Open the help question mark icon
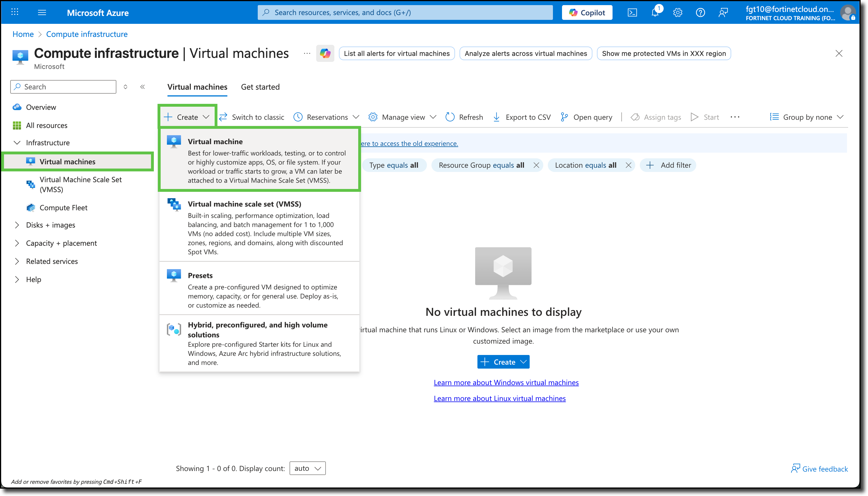This screenshot has width=868, height=496. (x=701, y=12)
